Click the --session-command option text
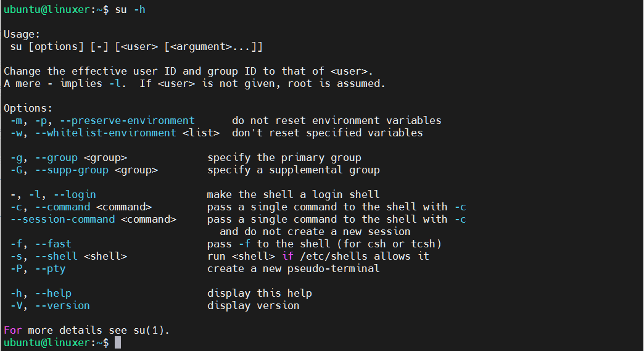Image resolution: width=644 pixels, height=351 pixels. pyautogui.click(x=62, y=219)
